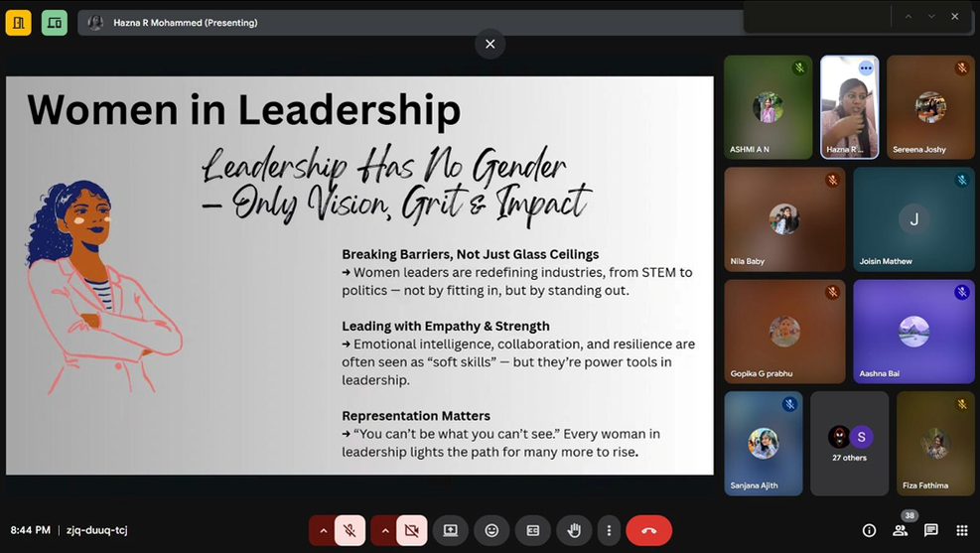Viewport: 980px width, 553px height.
Task: Raise hand using the hand icon
Action: pyautogui.click(x=574, y=530)
